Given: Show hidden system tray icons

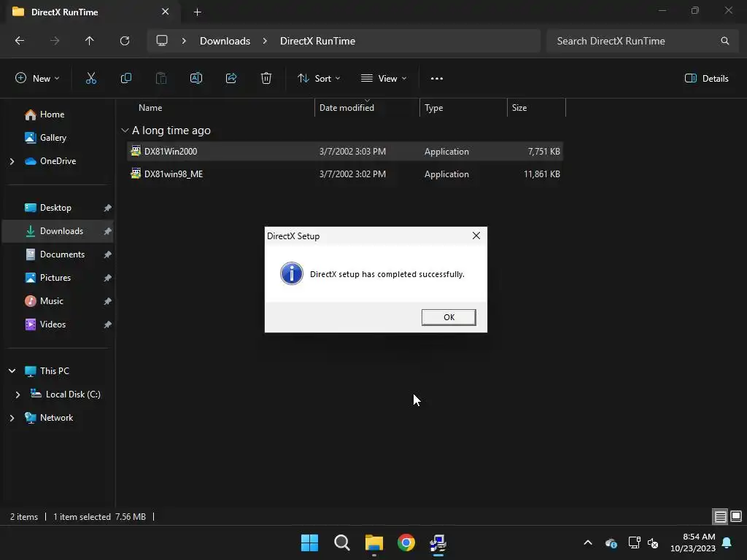Looking at the screenshot, I should (x=588, y=542).
